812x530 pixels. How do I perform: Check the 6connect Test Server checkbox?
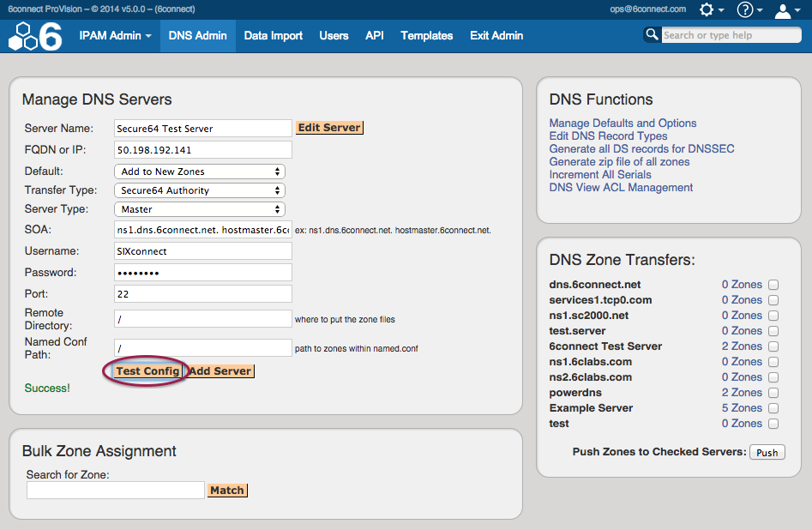773,346
